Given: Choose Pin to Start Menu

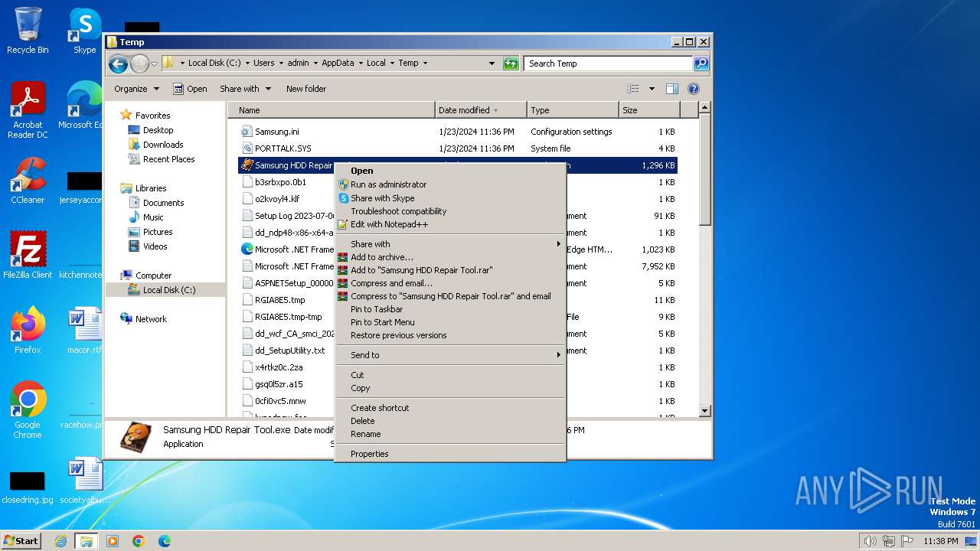Looking at the screenshot, I should pos(450,322).
